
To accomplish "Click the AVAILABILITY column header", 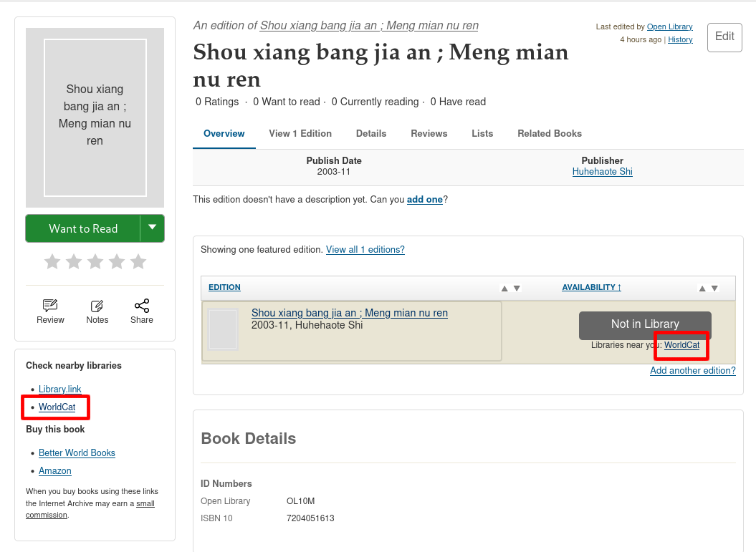I will [592, 287].
